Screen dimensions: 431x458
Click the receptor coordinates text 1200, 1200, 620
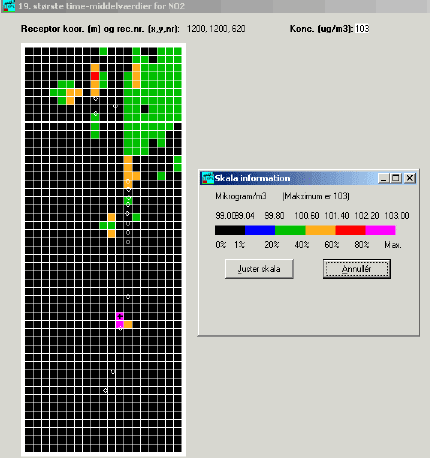point(216,29)
